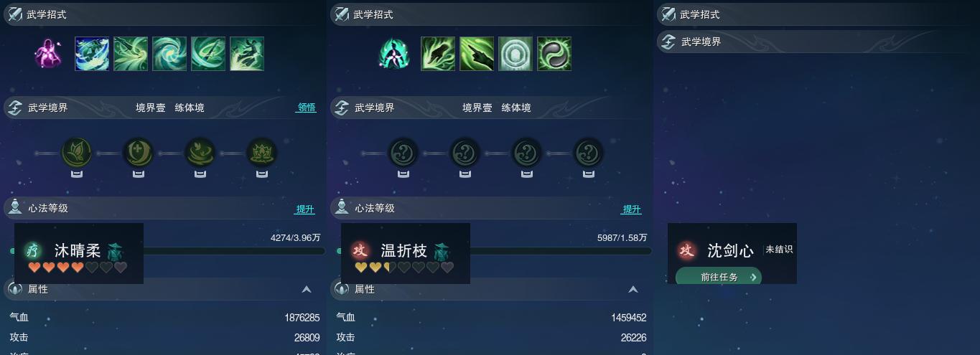The image size is (980, 355).
Task: Click the 前往任务 button for 沈剑心
Action: [719, 277]
